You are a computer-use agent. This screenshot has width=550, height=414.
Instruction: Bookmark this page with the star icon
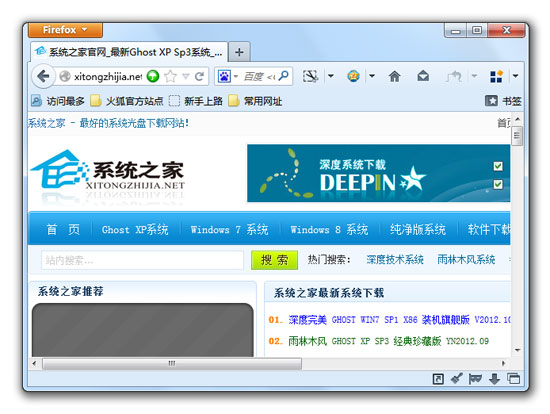pyautogui.click(x=171, y=76)
